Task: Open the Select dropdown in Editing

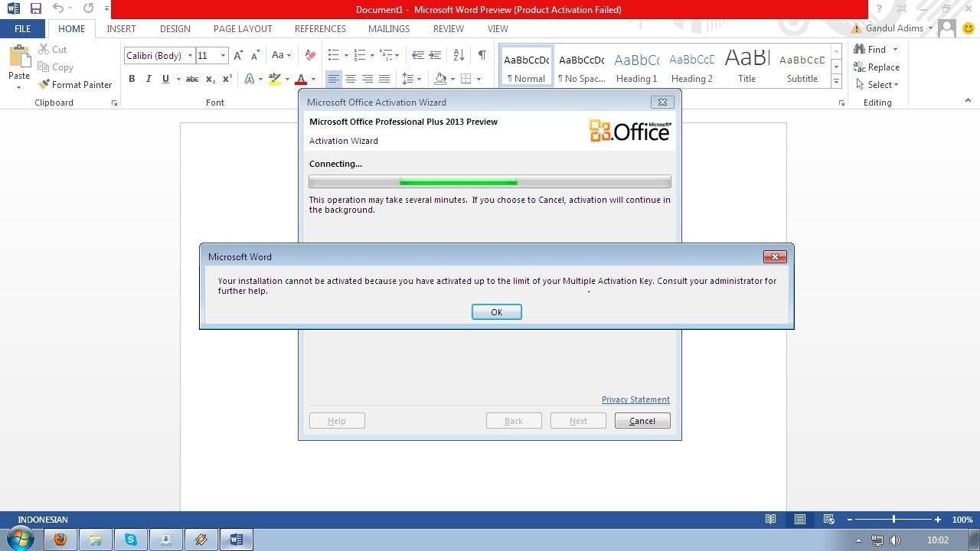Action: pyautogui.click(x=877, y=85)
